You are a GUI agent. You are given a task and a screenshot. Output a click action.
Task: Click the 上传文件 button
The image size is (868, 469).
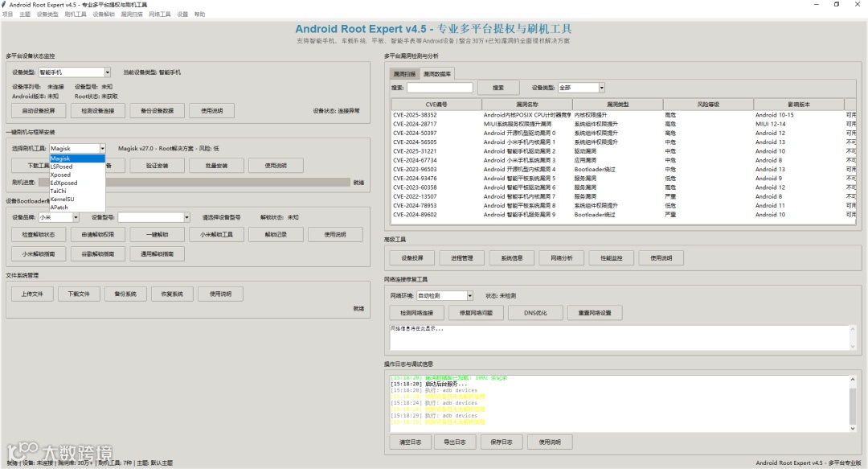pyautogui.click(x=32, y=294)
